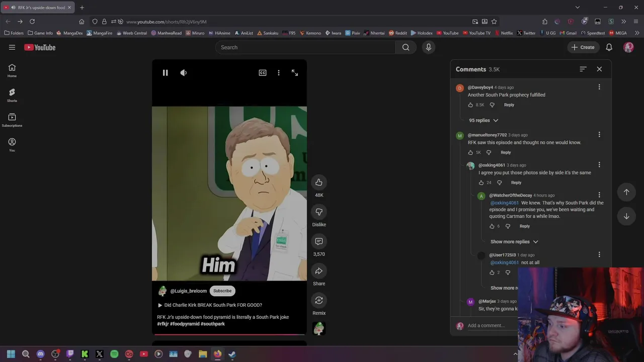Click into the YouTube search box
The width and height of the screenshot is (644, 362).
[x=305, y=47]
